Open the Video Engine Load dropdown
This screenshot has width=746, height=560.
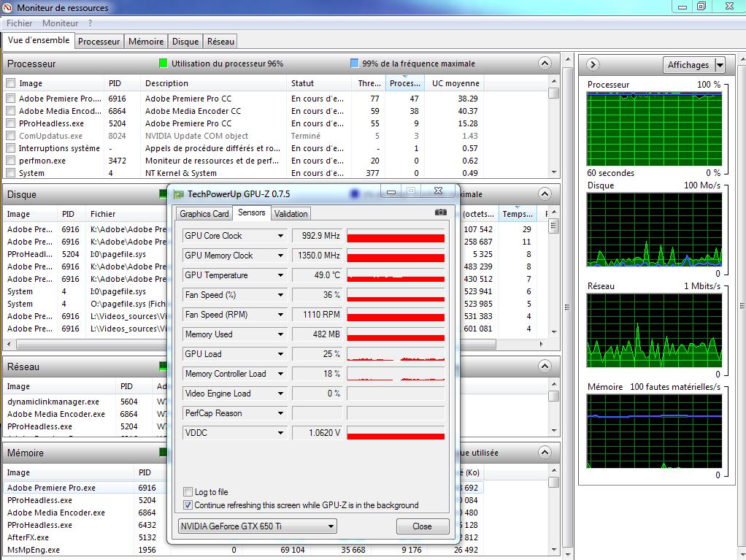(x=281, y=394)
